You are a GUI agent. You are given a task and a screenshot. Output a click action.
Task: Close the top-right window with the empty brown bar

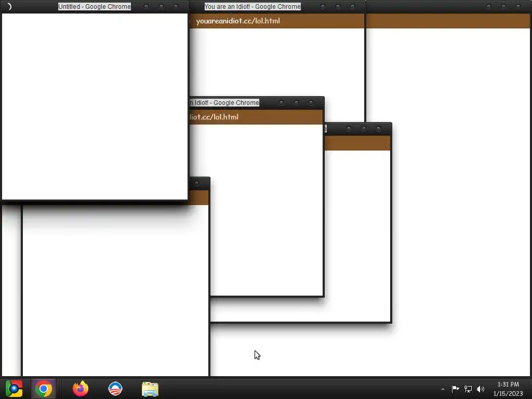point(518,6)
